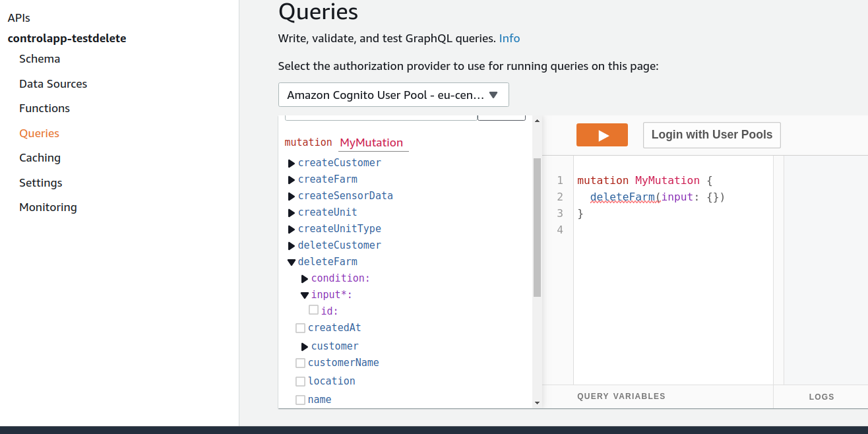Select the Queries section in the sidebar
Screen dimensions: 868x434
[39, 133]
